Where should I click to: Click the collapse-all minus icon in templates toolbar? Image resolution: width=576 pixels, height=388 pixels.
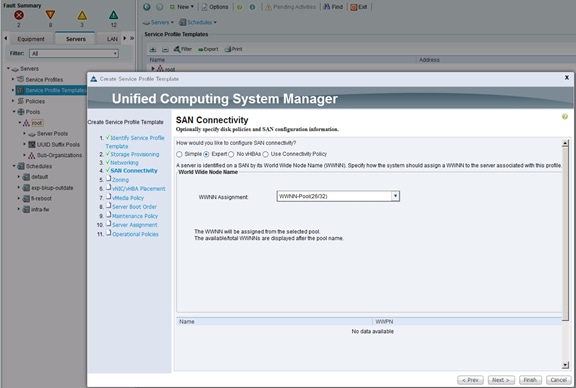[165, 49]
